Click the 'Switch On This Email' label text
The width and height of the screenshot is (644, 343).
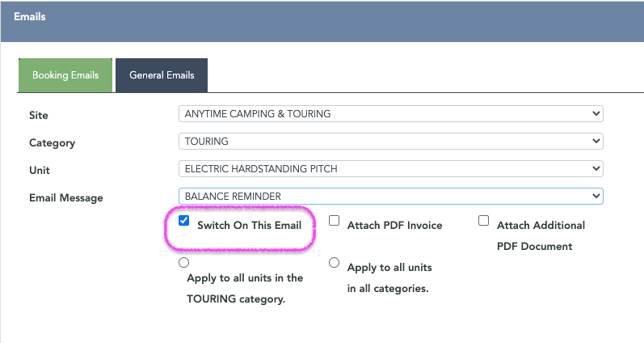(x=250, y=226)
